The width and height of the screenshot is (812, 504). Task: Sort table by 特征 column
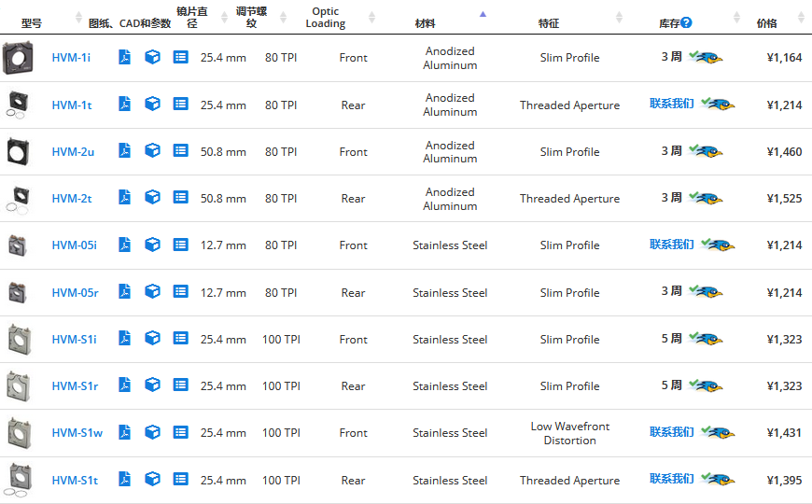tap(619, 17)
